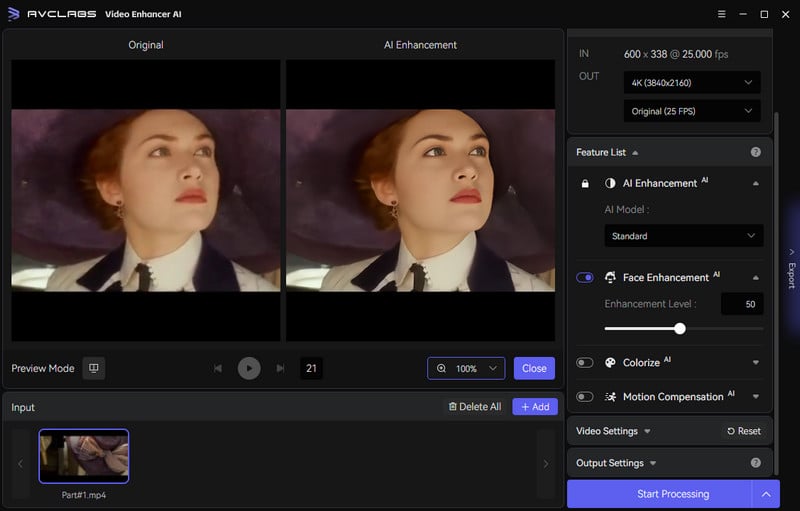Collapse the AI Enhancement section arrow
Screen dimensions: 800x511
756,183
